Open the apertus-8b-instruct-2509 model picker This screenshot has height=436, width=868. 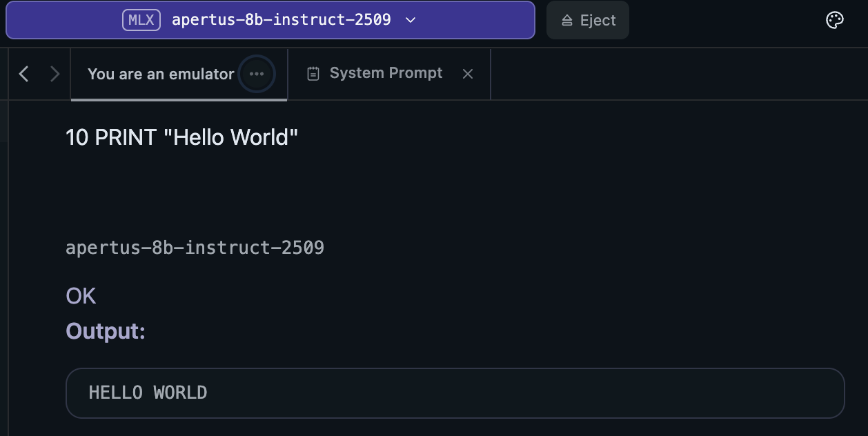click(281, 20)
